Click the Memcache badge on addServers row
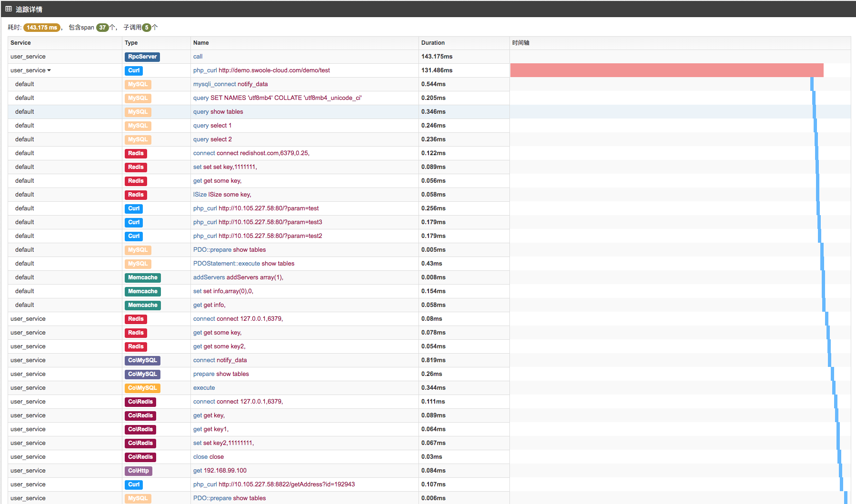Screen dimensions: 856x504 pos(142,277)
